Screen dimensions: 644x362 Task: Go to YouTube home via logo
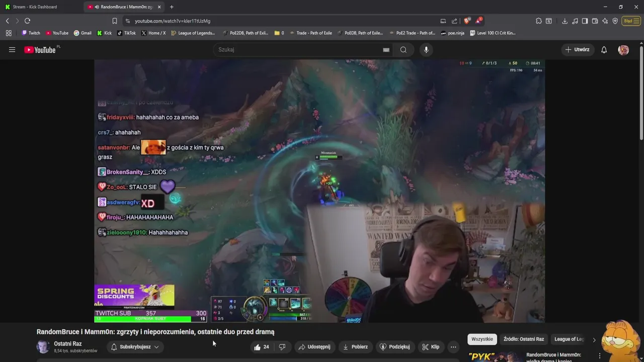click(40, 50)
